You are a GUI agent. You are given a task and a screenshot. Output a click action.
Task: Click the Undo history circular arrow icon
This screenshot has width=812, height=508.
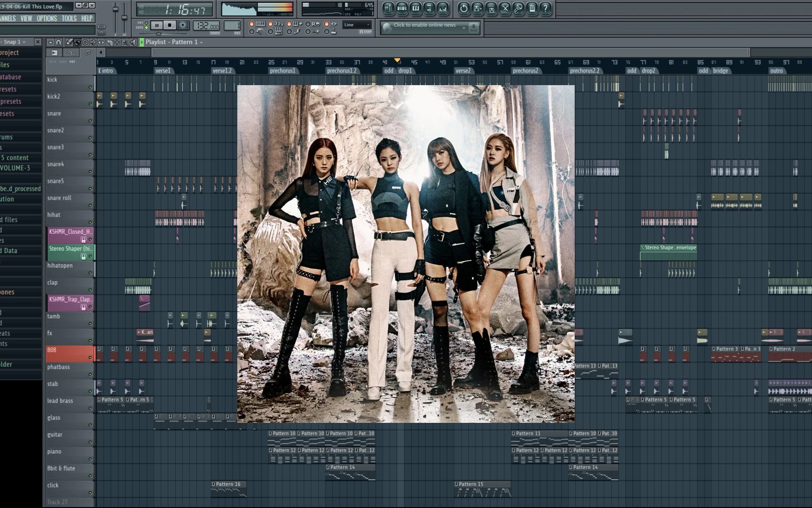coord(464,8)
